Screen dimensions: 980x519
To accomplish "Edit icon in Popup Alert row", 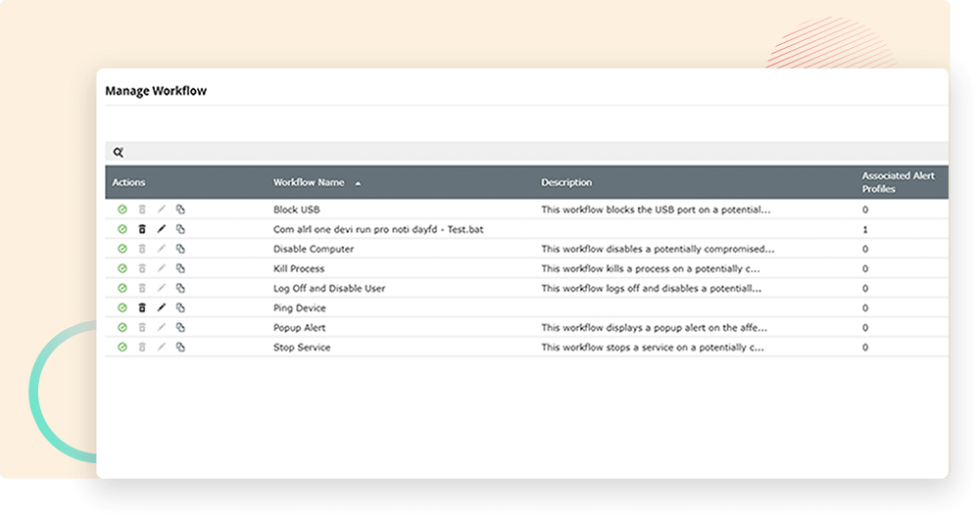I will pyautogui.click(x=162, y=327).
